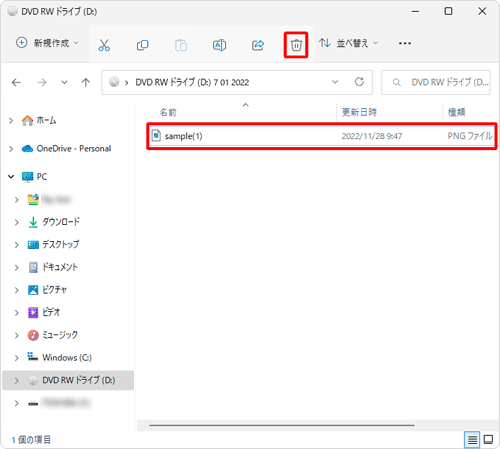Screen dimensions: 500x449
Task: Click the Rename icon in toolbar
Action: point(219,45)
